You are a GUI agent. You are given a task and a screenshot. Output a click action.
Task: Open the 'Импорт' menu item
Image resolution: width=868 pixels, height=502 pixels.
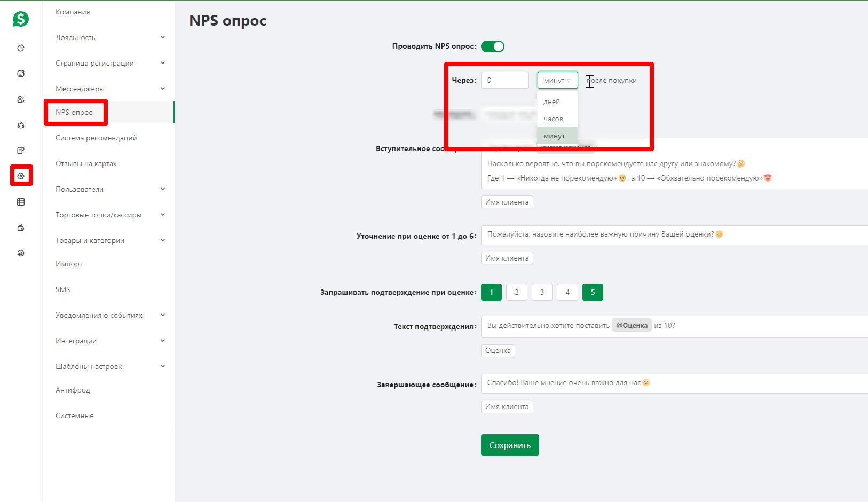(x=69, y=264)
